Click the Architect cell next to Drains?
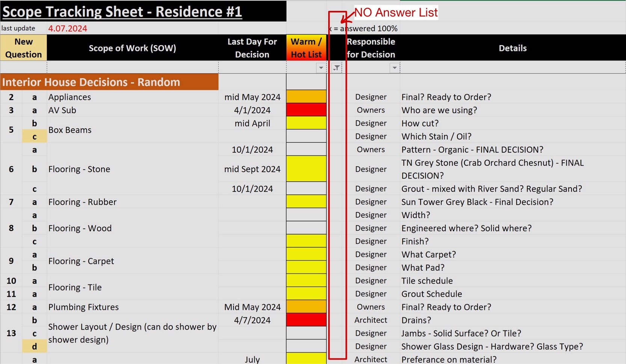626x364 pixels. (x=370, y=320)
